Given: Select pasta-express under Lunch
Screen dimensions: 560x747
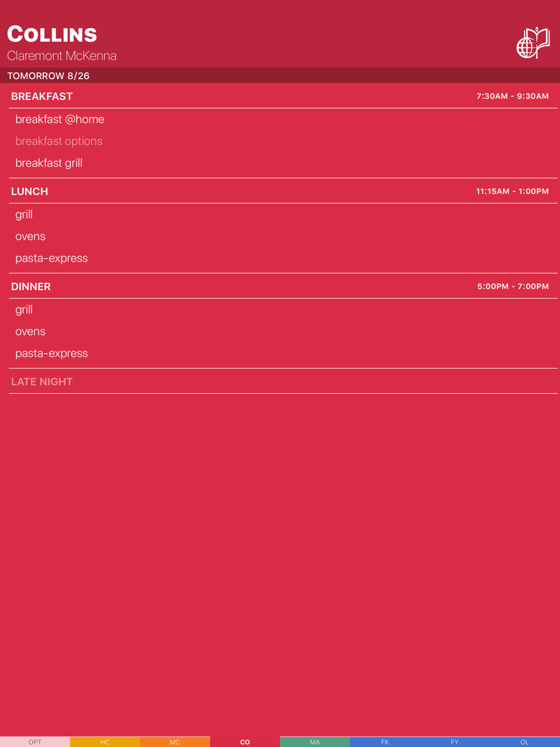Looking at the screenshot, I should point(52,258).
